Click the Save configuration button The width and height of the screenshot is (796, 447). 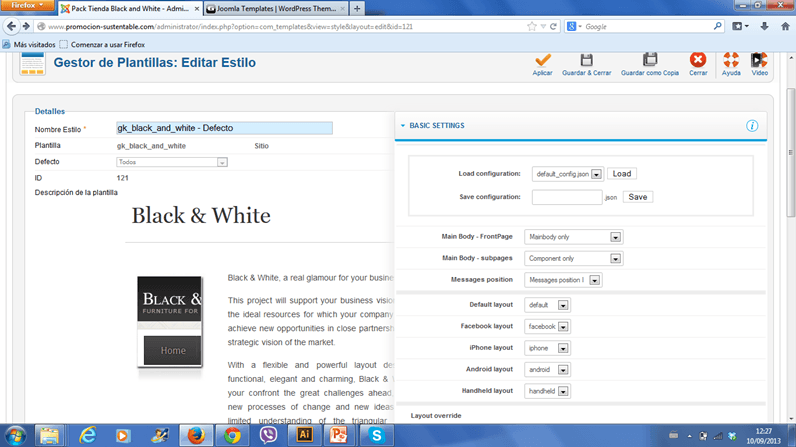click(638, 197)
